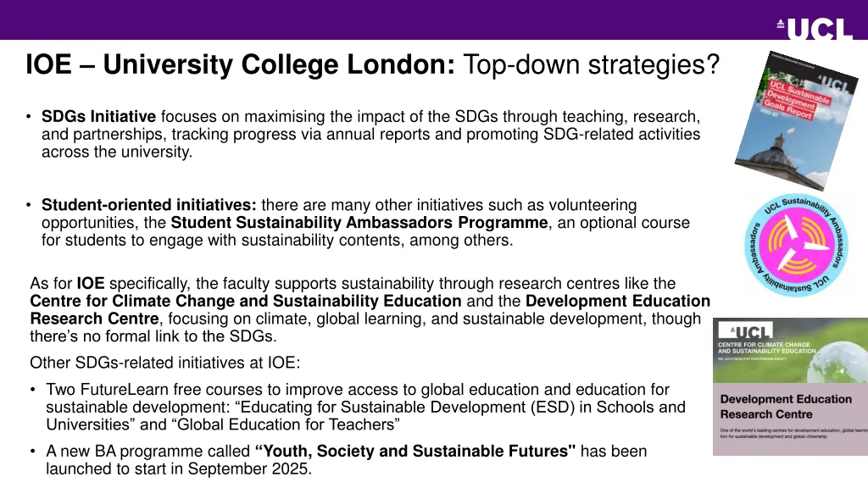Click the UCL logo in the header
The image size is (868, 488).
click(815, 29)
